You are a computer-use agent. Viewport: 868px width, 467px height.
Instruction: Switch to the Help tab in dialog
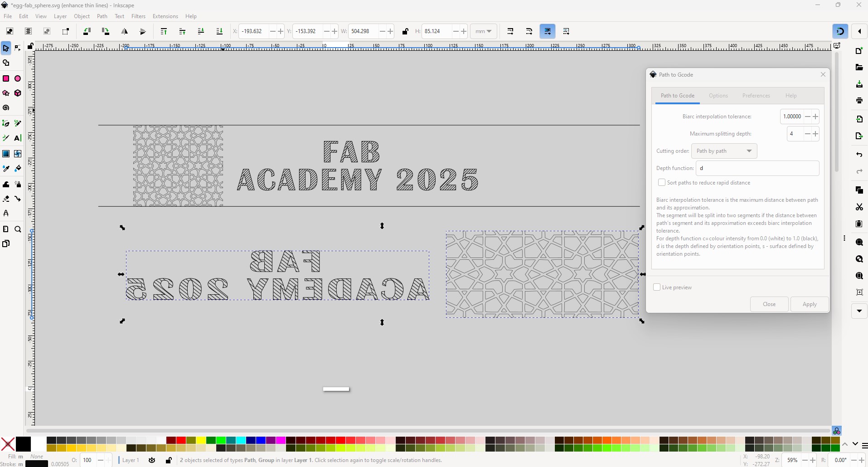pyautogui.click(x=791, y=96)
